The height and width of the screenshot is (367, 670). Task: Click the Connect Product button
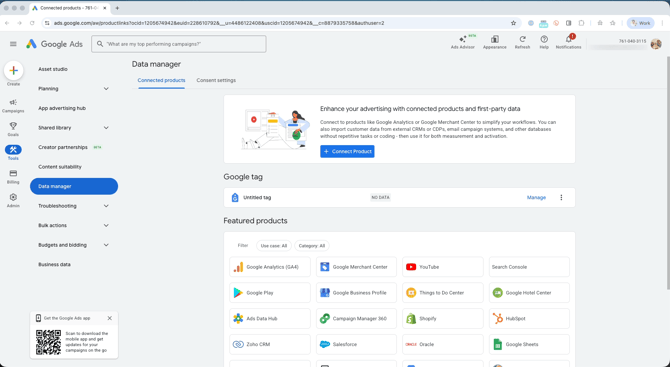coord(347,151)
